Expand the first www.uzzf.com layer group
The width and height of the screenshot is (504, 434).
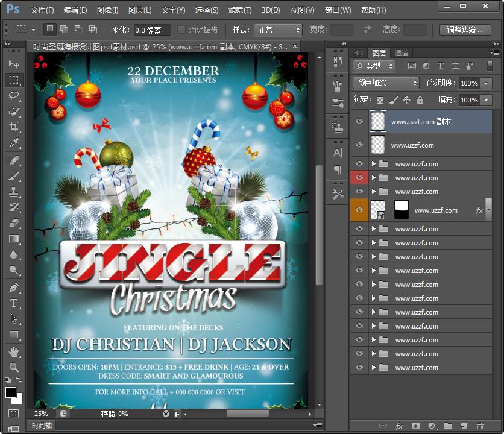[374, 164]
